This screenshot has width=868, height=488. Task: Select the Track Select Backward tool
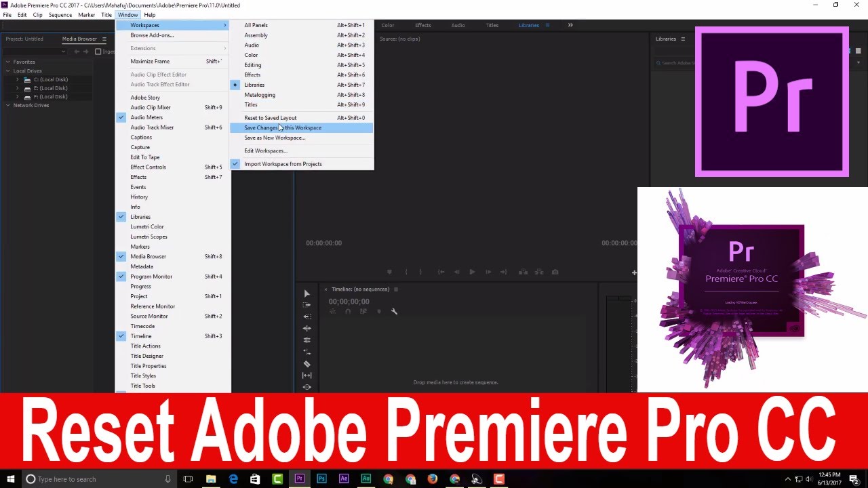307,317
